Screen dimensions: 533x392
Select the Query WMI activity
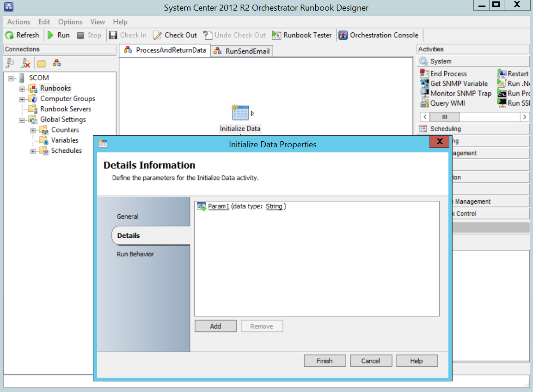(x=442, y=103)
